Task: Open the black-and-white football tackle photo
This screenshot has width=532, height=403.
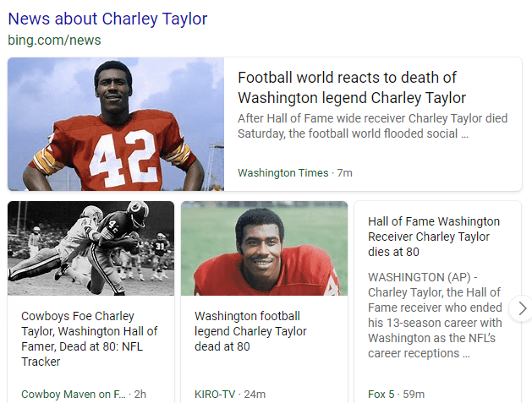Action: coord(91,248)
